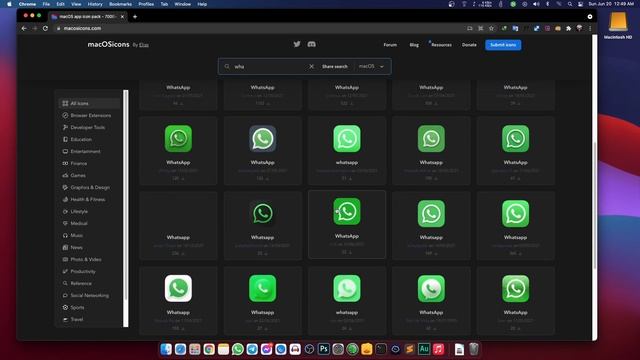
Task: Select the dark gray rounded WhatsApp icon card
Action: tap(262, 151)
